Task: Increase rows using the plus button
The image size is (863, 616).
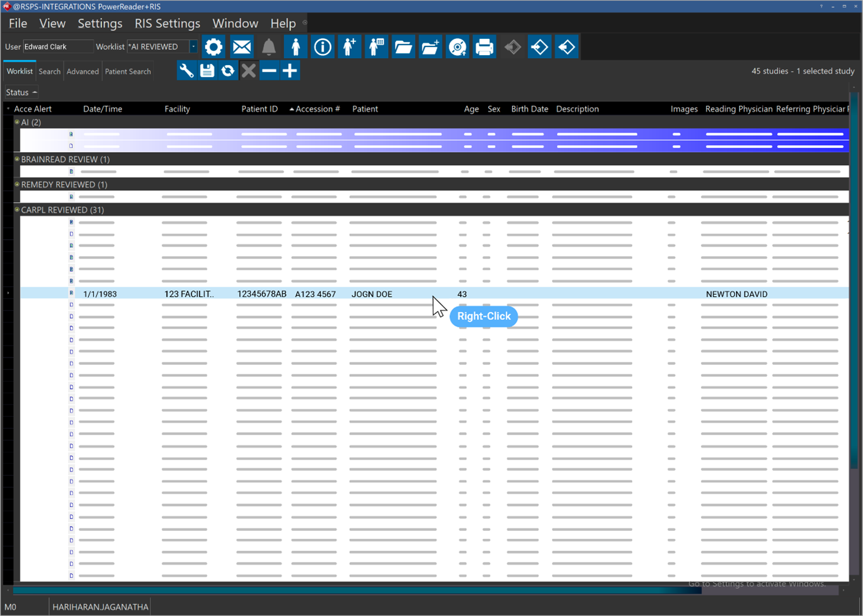Action: tap(289, 70)
